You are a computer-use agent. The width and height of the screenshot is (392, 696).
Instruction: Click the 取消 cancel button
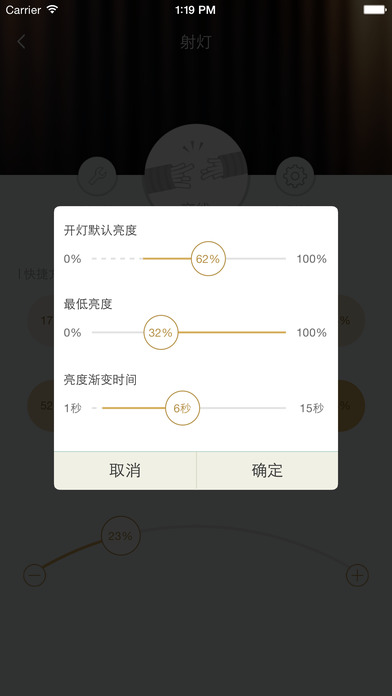pos(125,471)
